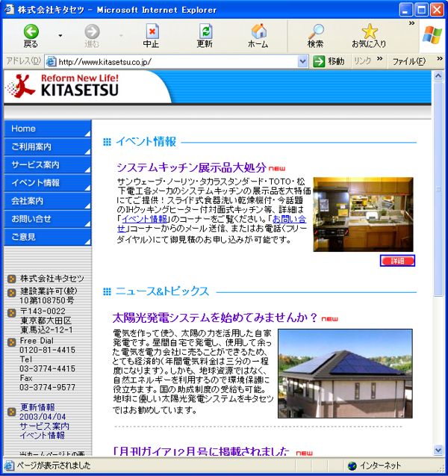Open the Back button history dropdown arrow
The width and height of the screenshot is (448, 476).
coord(60,35)
